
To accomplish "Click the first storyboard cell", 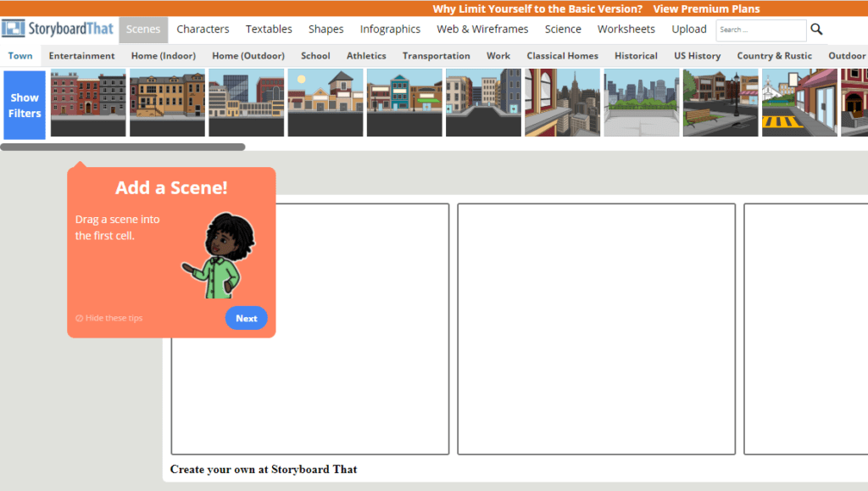I will click(x=310, y=329).
